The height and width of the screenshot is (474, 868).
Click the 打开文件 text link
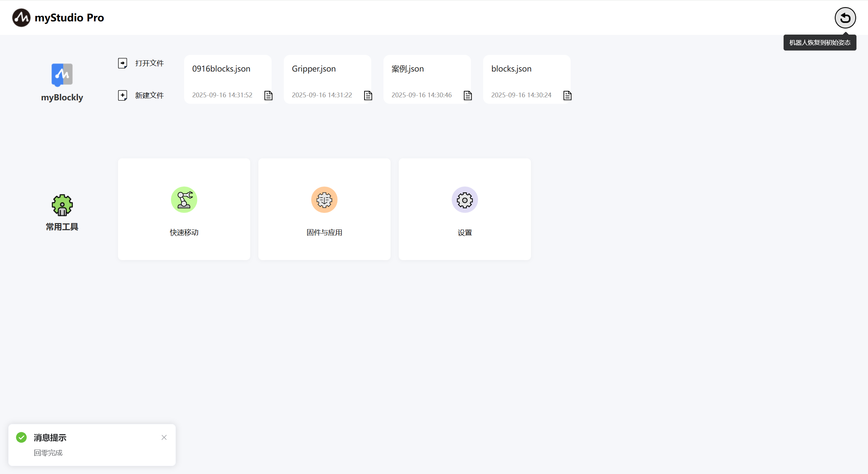pos(149,63)
